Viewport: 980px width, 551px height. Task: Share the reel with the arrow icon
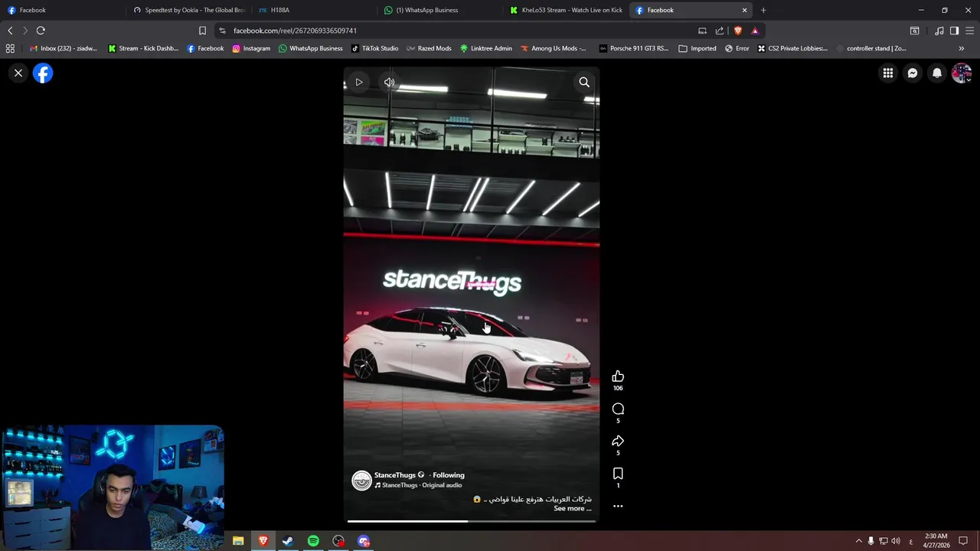tap(618, 442)
